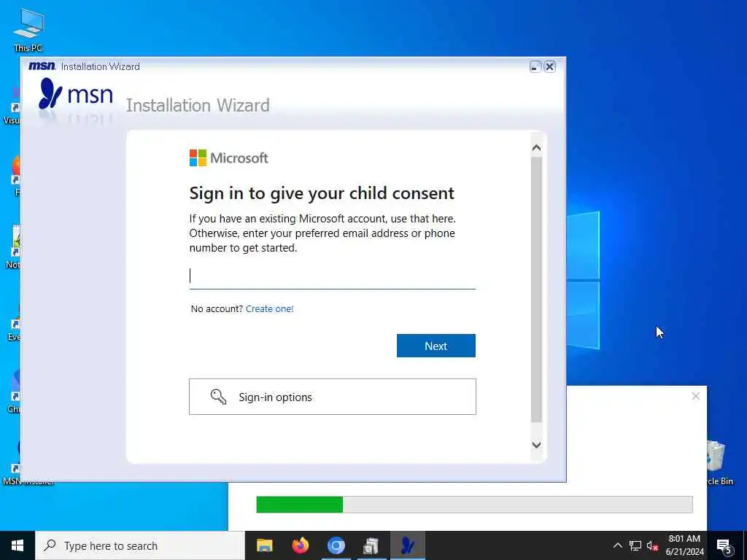747x560 pixels.
Task: Launch Firefox from the taskbar
Action: [x=300, y=545]
